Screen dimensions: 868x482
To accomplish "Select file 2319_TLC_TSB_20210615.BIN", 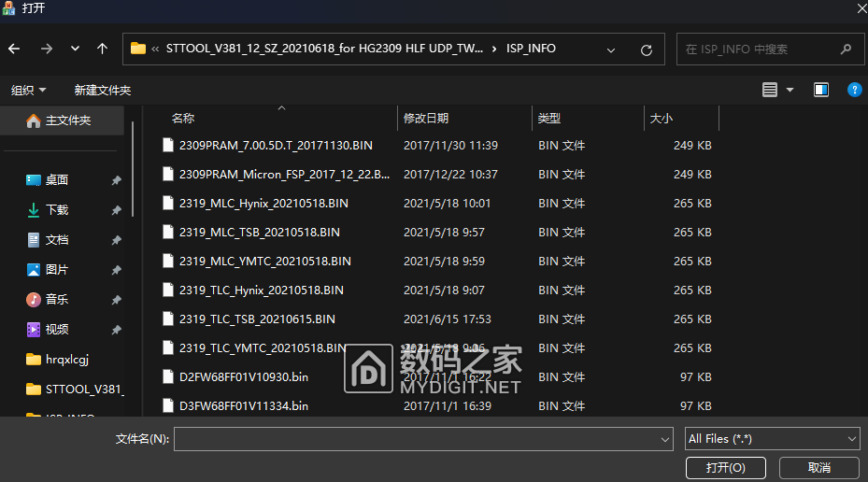I will 258,319.
